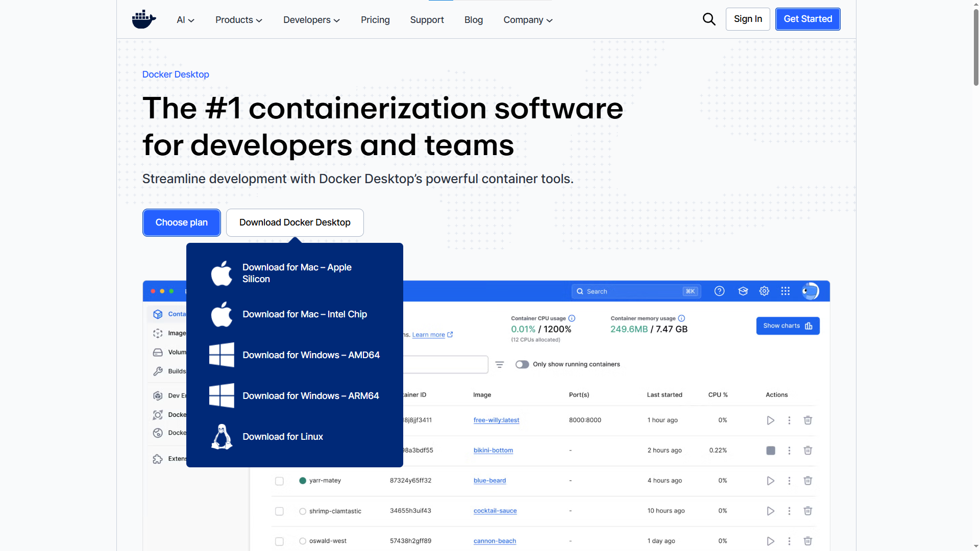The width and height of the screenshot is (980, 551).
Task: Click the Container CPU usage info icon
Action: 572,318
